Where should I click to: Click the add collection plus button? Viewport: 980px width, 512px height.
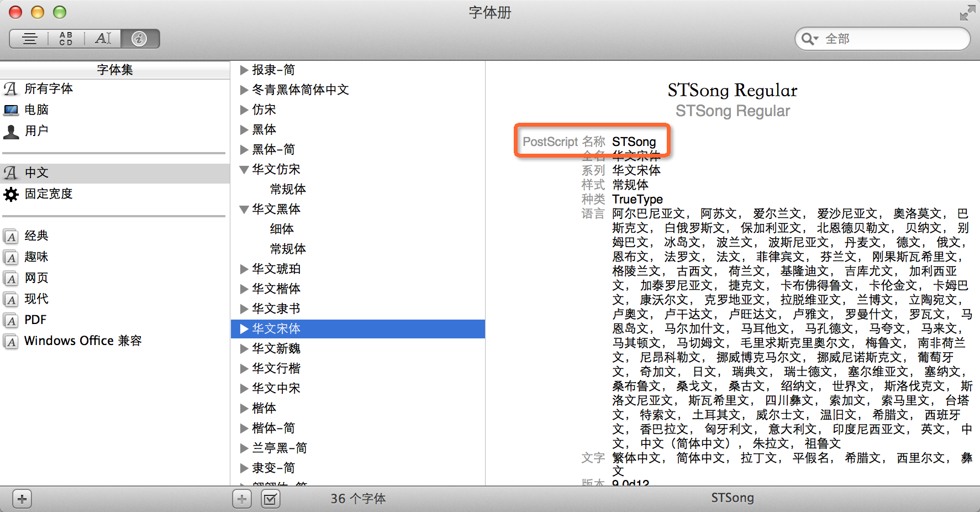coord(22,499)
